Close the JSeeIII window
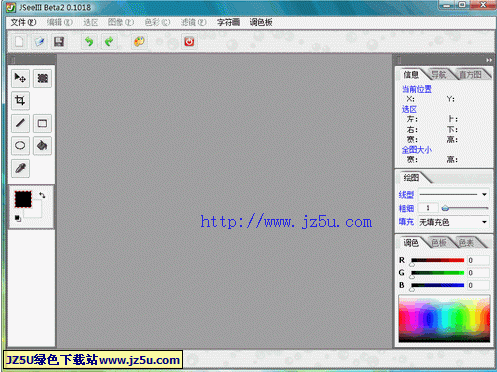Screen dimensions: 497x372 click(x=483, y=5)
